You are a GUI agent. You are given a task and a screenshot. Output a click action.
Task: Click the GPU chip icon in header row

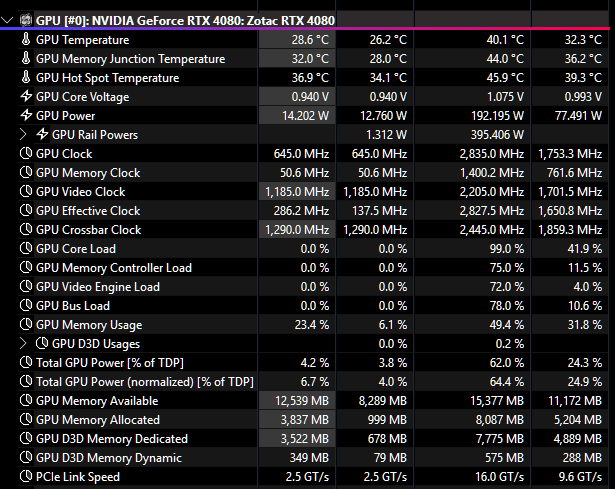(x=26, y=20)
